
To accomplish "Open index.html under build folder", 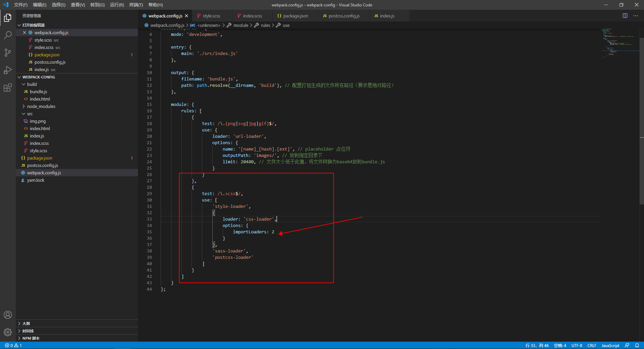I will point(77,99).
